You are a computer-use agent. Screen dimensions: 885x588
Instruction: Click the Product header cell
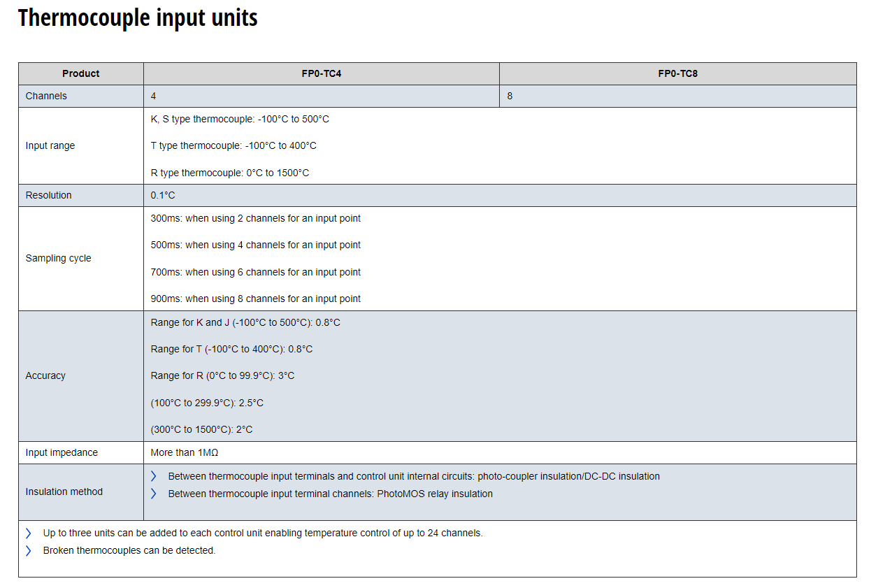80,73
